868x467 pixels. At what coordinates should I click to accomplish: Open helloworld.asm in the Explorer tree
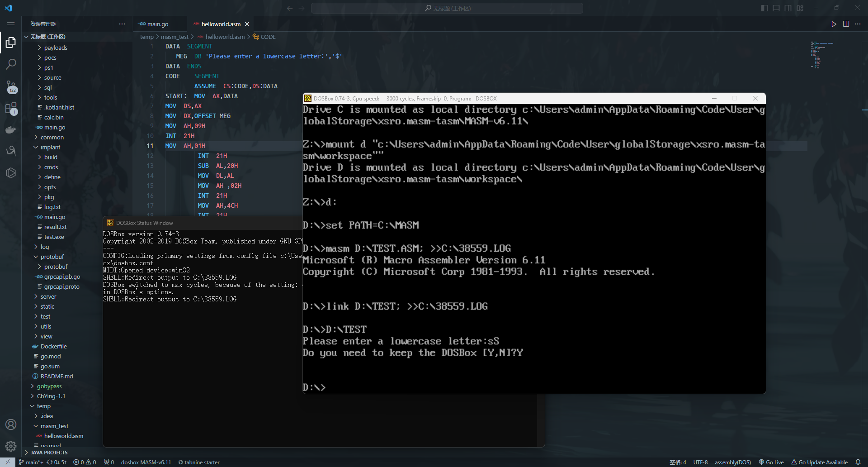coord(63,436)
